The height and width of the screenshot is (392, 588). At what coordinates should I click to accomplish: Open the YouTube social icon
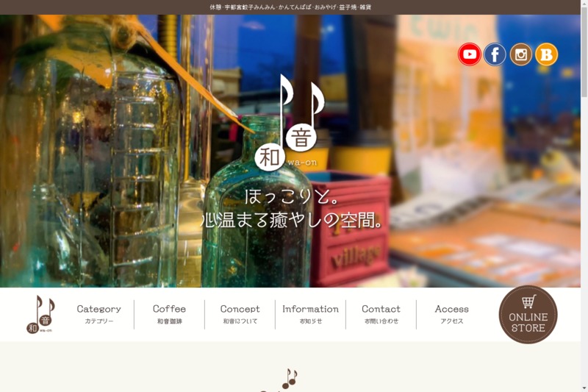coord(469,54)
